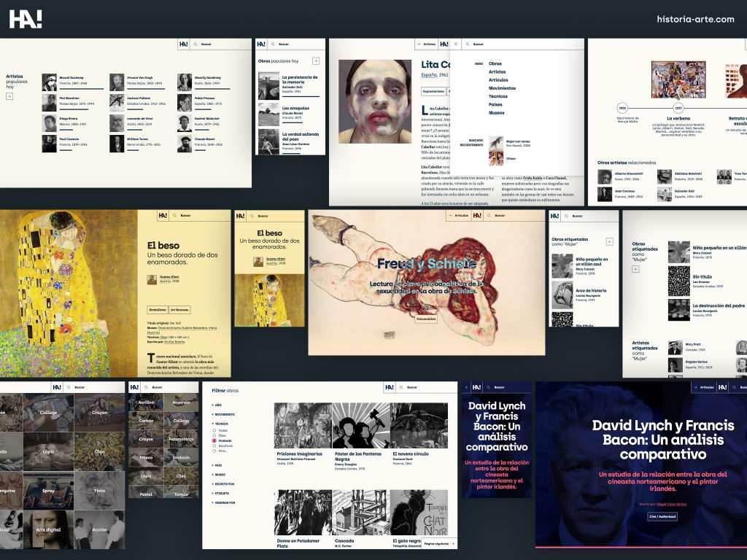Viewport: 747px width, 560px height.
Task: Open Obras from the open menu list
Action: pos(495,63)
